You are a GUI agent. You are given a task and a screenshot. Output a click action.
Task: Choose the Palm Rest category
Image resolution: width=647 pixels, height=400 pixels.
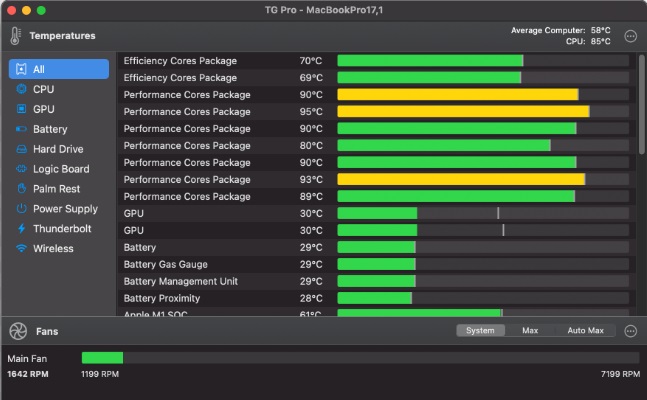[x=57, y=189]
